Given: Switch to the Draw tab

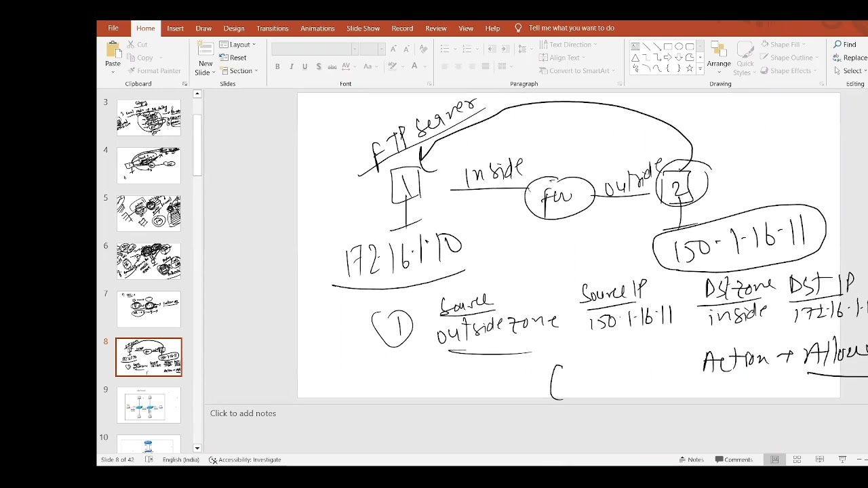Looking at the screenshot, I should coord(203,28).
